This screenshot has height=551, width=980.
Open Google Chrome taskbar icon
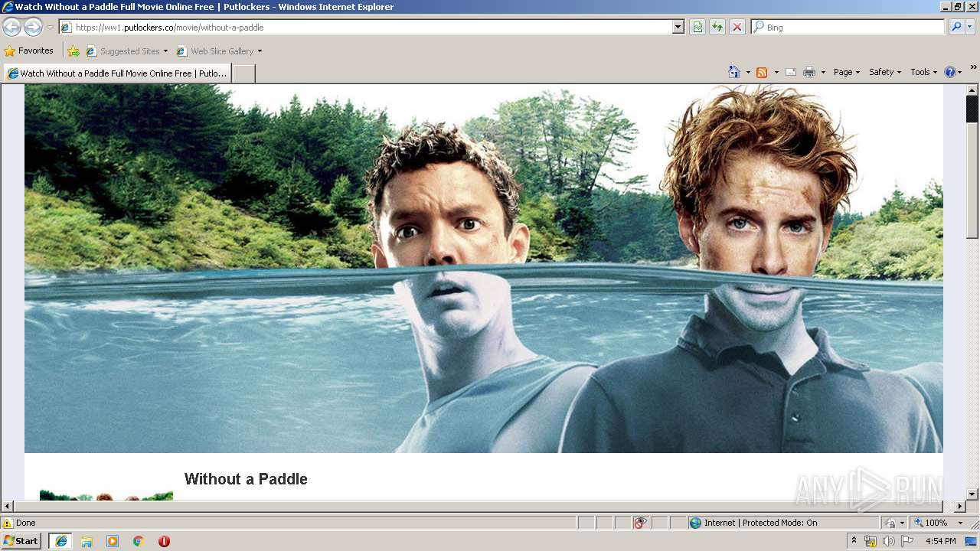[x=139, y=541]
